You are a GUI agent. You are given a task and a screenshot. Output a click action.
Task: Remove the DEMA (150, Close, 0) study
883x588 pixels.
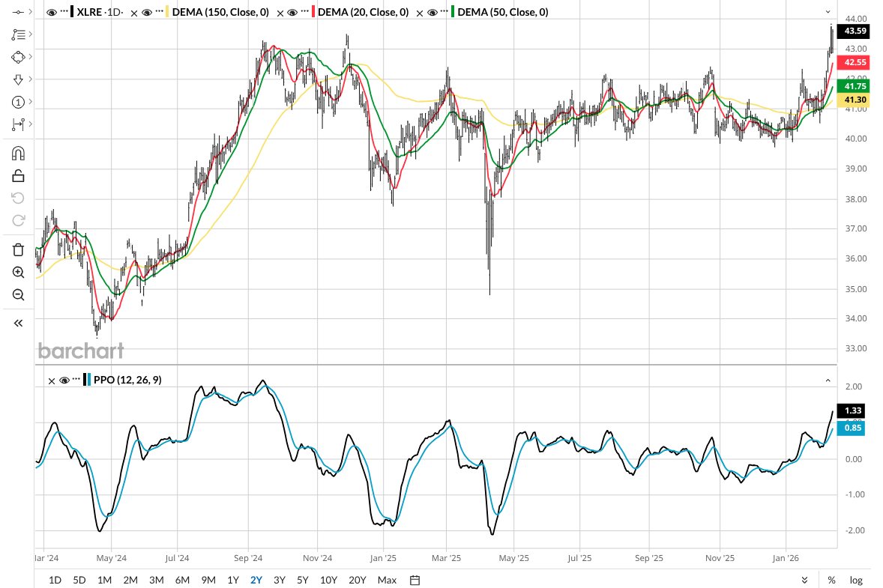point(135,13)
